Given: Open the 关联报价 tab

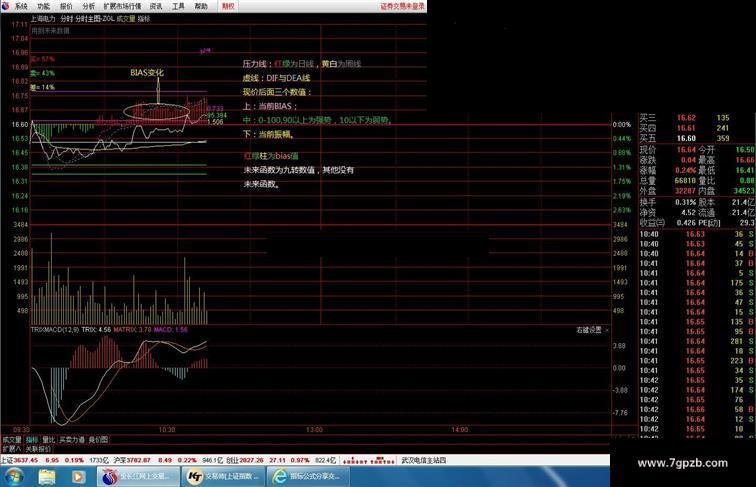Looking at the screenshot, I should coord(38,449).
